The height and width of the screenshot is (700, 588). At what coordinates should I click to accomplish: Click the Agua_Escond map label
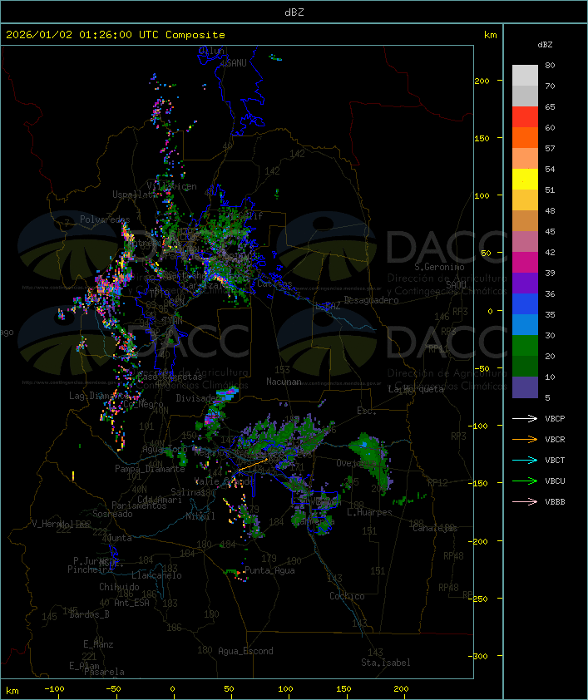click(x=245, y=651)
